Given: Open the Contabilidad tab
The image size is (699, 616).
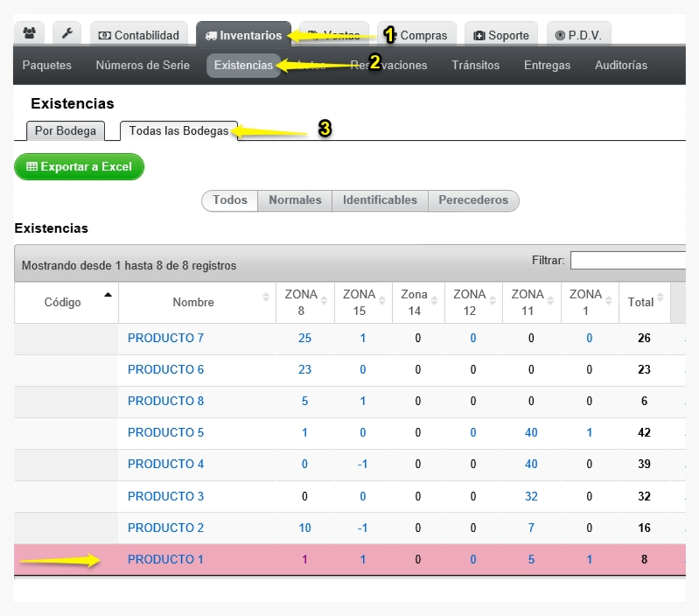Looking at the screenshot, I should point(138,35).
